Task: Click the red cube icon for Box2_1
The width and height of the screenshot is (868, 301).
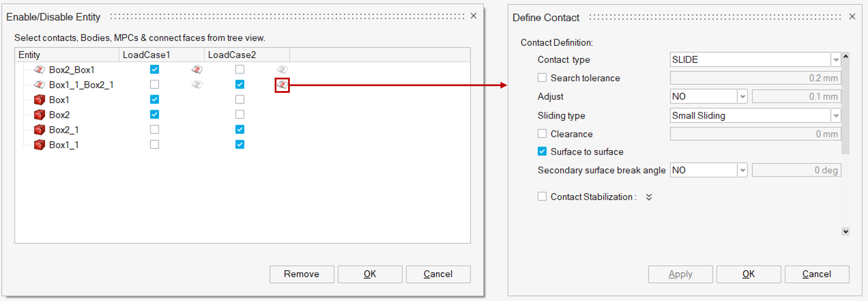Action: coord(39,130)
